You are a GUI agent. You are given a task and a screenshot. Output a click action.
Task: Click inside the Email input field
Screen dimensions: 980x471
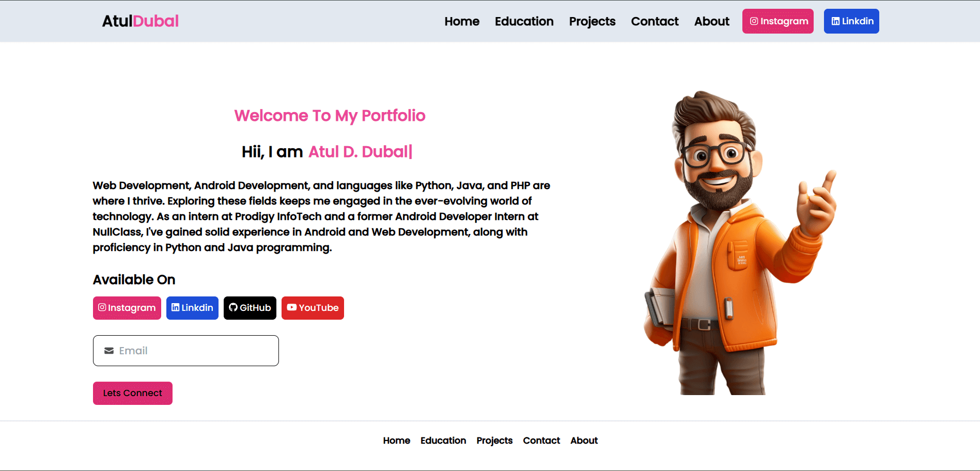(x=186, y=351)
